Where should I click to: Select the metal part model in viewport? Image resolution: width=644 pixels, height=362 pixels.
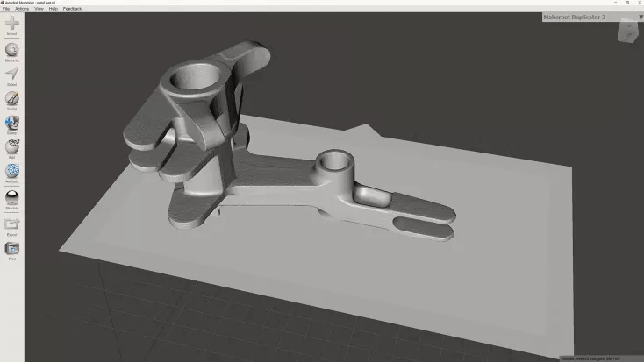[x=263, y=167]
